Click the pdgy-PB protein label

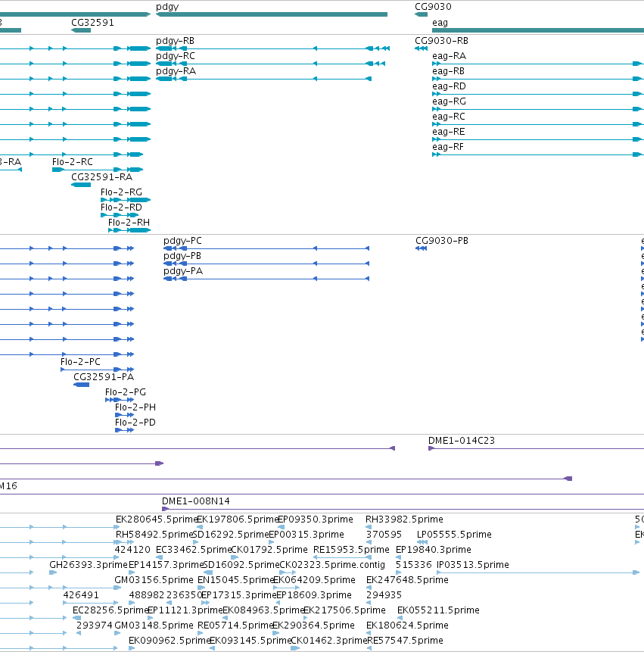[x=182, y=256]
